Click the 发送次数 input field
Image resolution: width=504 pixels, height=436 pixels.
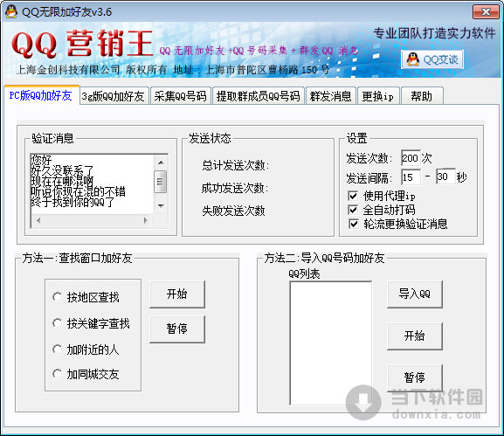(x=411, y=158)
